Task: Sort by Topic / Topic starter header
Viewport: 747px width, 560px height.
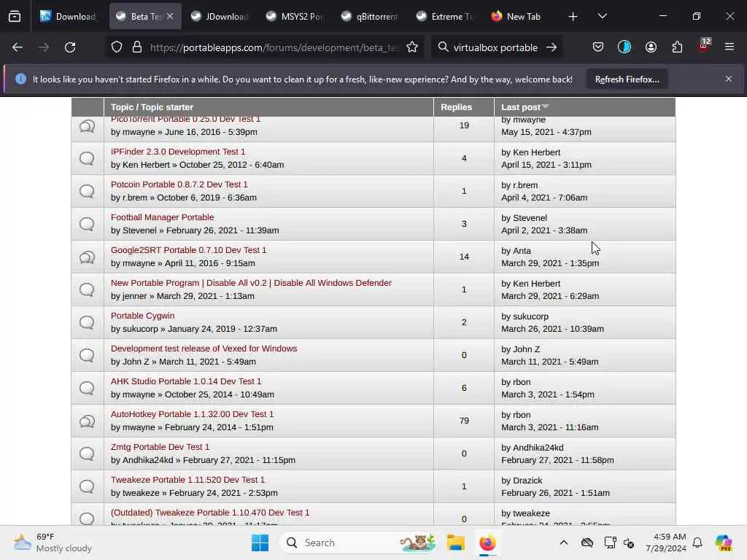Action: pyautogui.click(x=152, y=107)
